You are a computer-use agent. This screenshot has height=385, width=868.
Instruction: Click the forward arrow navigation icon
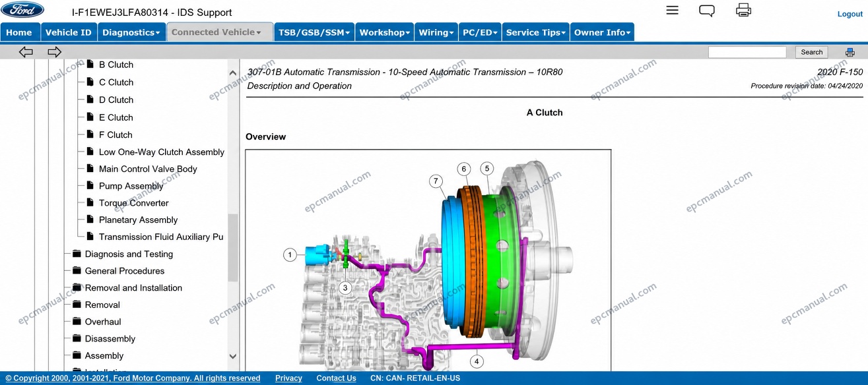55,51
